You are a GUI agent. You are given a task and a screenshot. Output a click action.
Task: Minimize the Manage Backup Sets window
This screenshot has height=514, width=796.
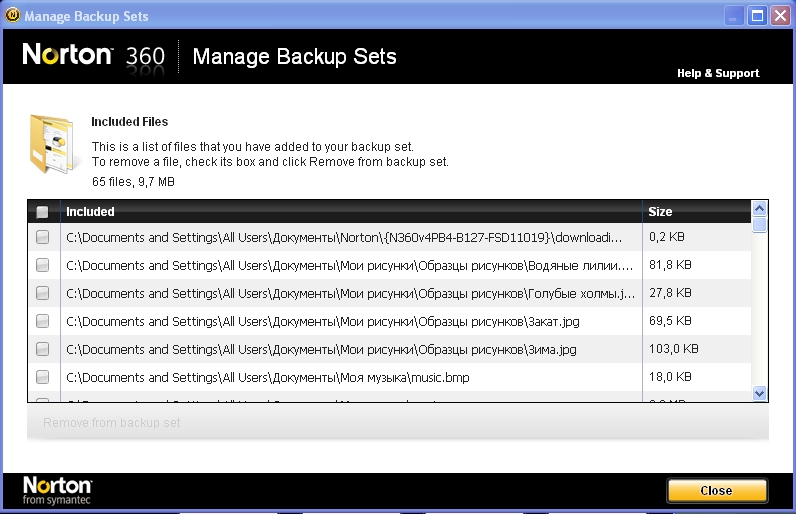click(x=735, y=15)
